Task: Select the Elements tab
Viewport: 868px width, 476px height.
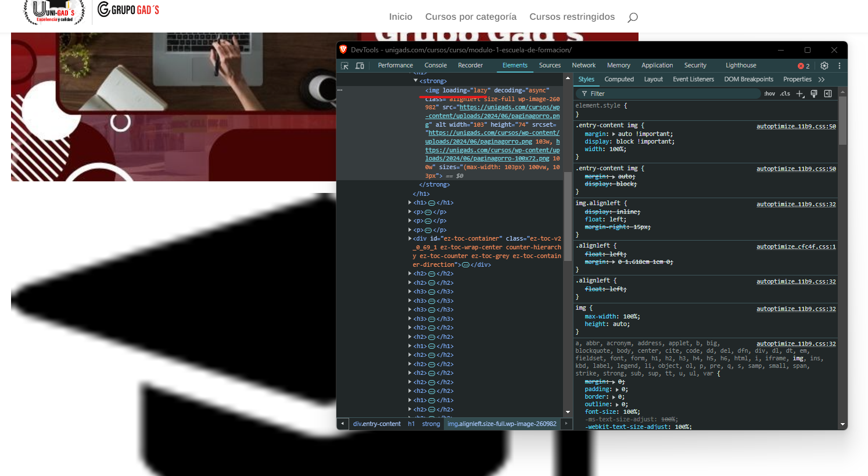Action: click(515, 66)
